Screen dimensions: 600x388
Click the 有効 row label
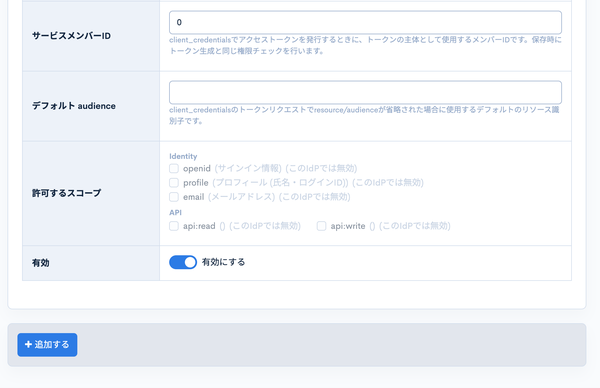click(41, 263)
